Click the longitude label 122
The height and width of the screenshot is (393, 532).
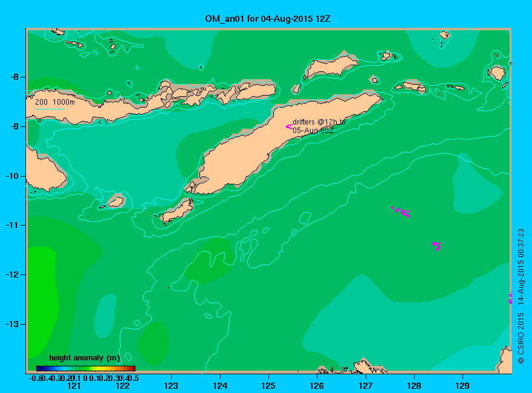(x=123, y=386)
